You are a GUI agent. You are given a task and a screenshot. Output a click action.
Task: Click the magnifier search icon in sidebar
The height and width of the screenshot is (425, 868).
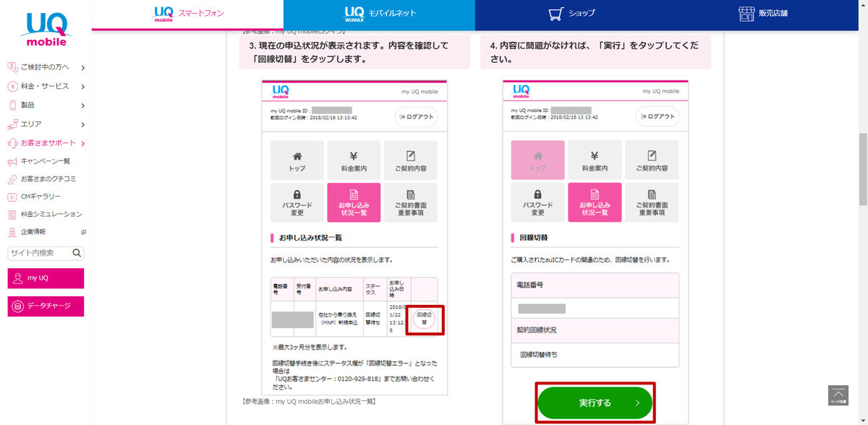tap(77, 253)
